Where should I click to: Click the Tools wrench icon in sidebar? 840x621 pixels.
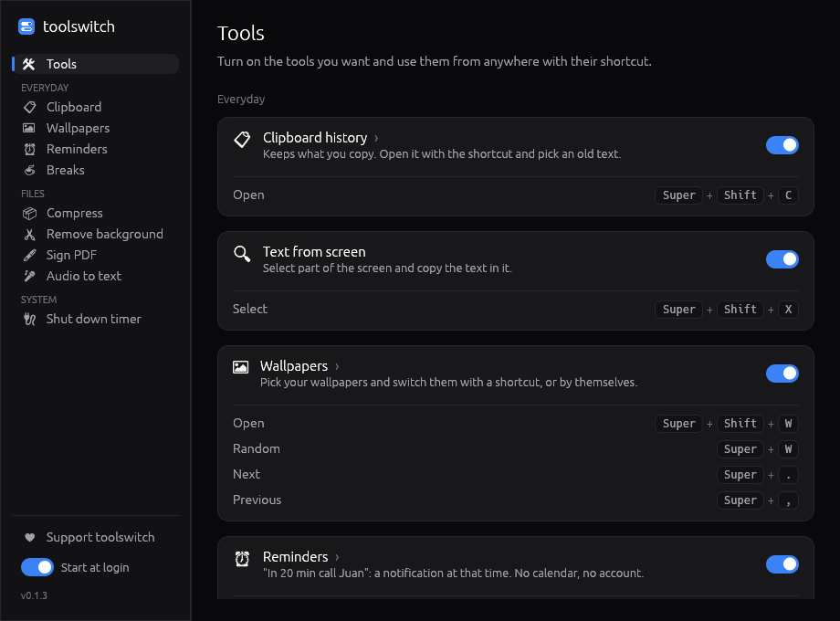click(29, 64)
